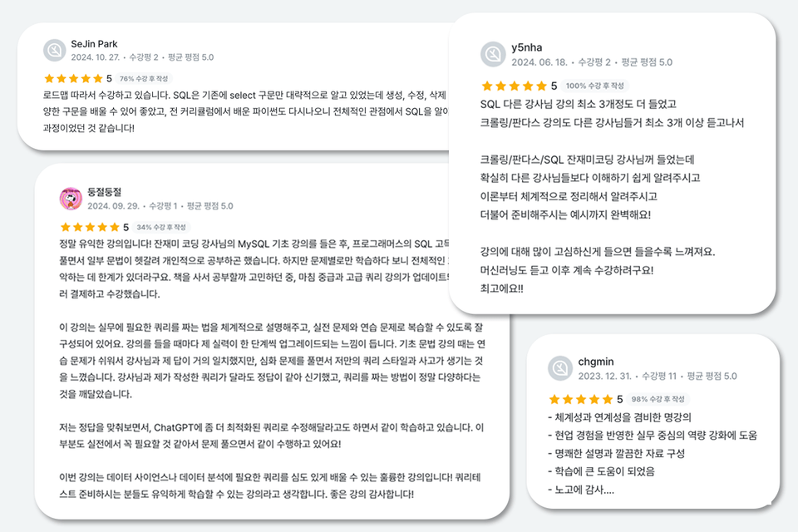
Task: Click the 2024. 10. 27. review date
Action: pyautogui.click(x=96, y=57)
